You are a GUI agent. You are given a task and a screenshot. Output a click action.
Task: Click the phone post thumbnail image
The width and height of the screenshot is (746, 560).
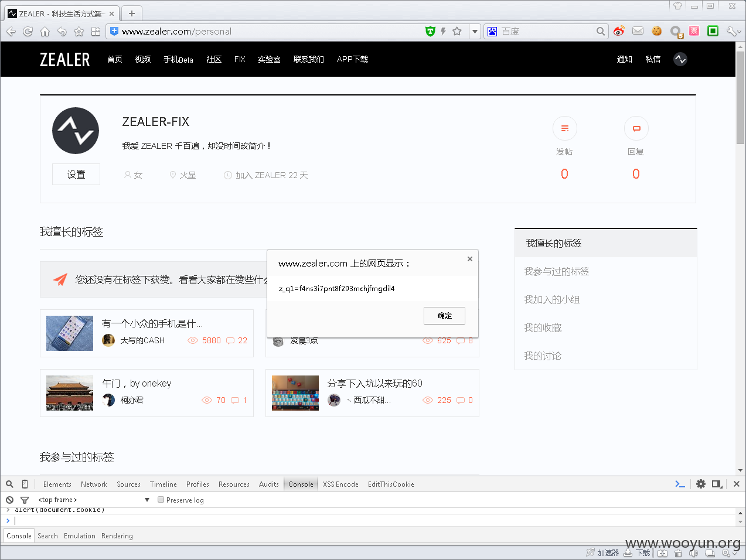click(70, 333)
